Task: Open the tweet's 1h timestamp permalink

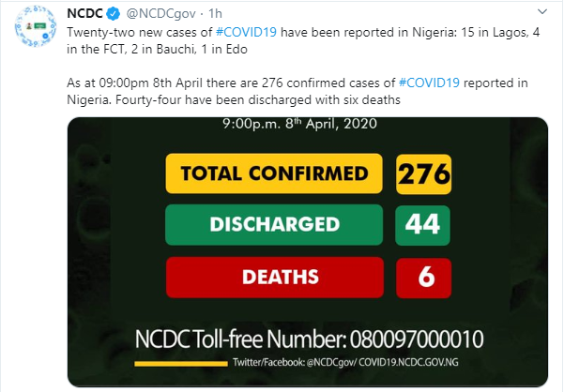Action: (x=215, y=14)
